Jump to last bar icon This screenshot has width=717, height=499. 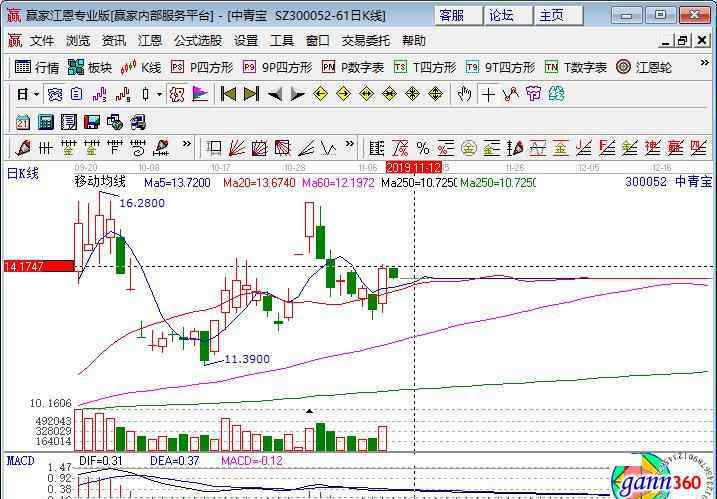(251, 94)
